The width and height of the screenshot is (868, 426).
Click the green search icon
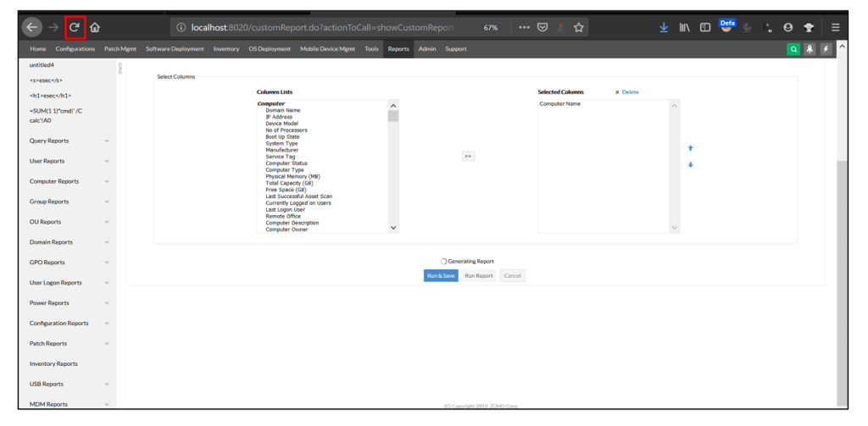793,49
